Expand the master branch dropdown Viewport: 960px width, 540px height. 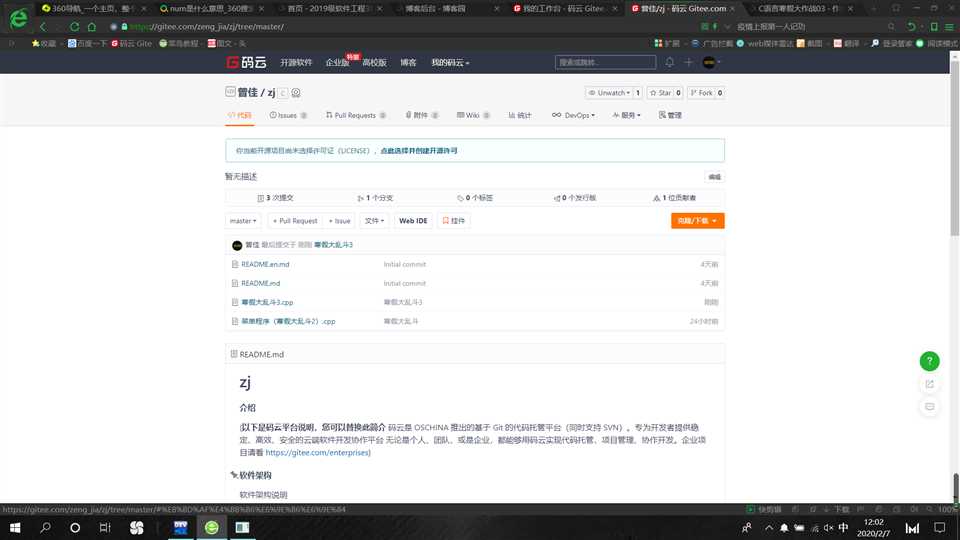[243, 221]
